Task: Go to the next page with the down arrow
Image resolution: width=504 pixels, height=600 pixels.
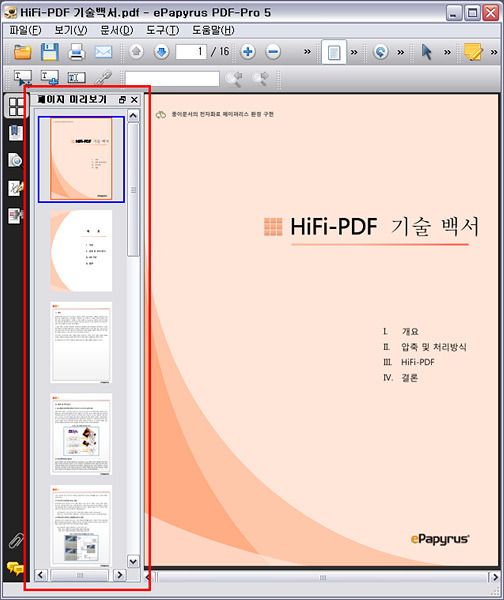Action: pos(161,52)
